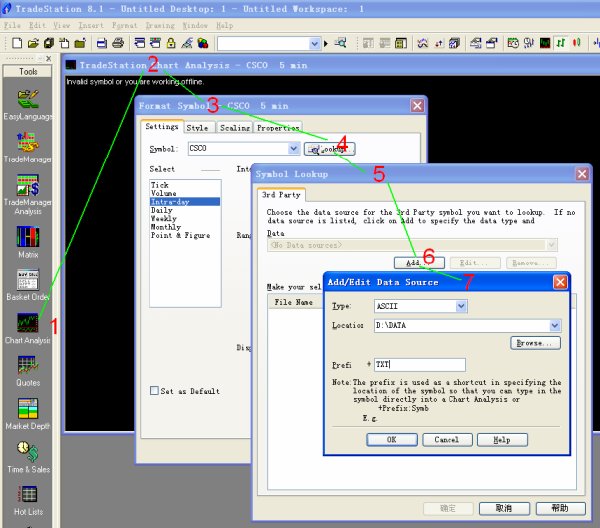The image size is (600, 528).
Task: Expand the Location D:\DATA dropdown
Action: pyautogui.click(x=554, y=325)
